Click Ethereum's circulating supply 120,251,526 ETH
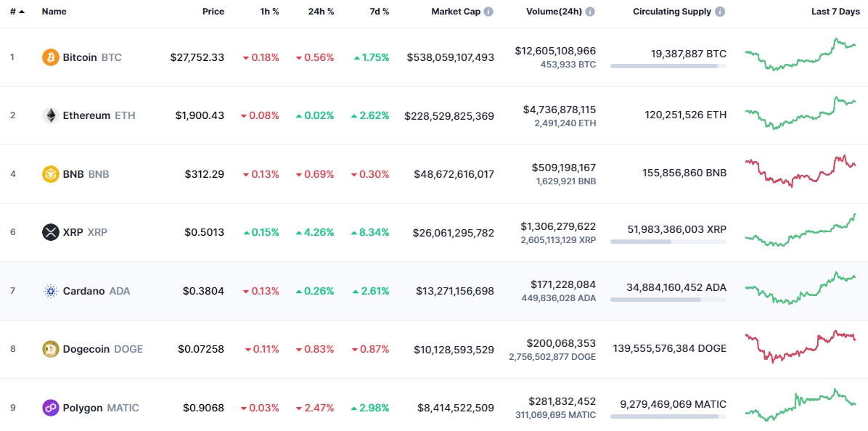This screenshot has height=431, width=868. click(685, 115)
